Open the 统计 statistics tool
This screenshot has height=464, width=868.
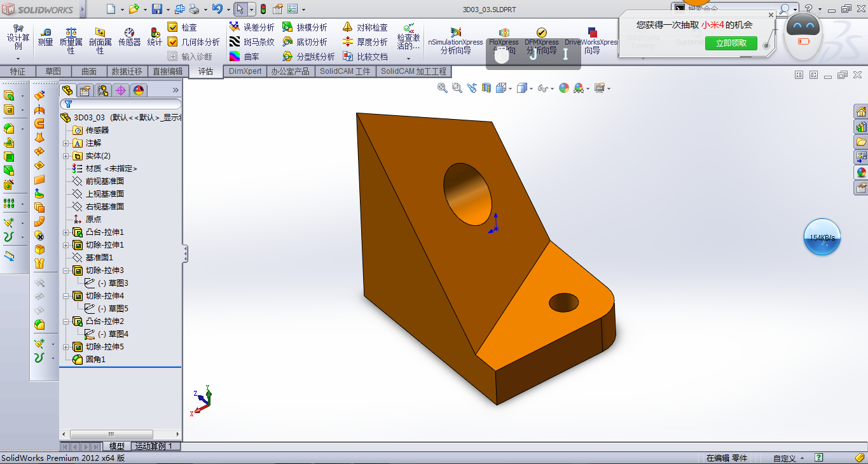[155, 37]
